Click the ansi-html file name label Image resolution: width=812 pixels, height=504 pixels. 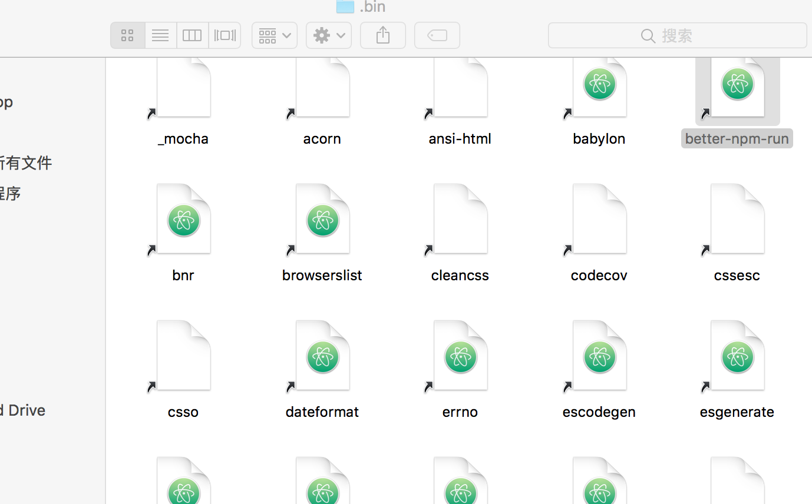(x=460, y=138)
